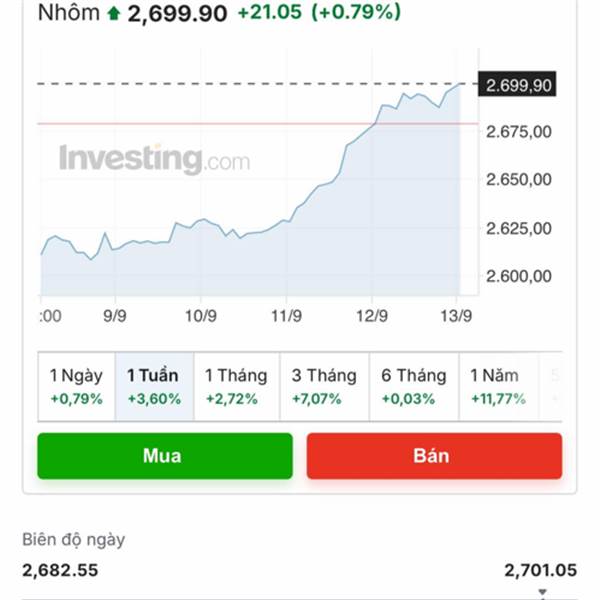Click the Investing.com watermark logo
Image resolution: width=600 pixels, height=600 pixels.
155,159
